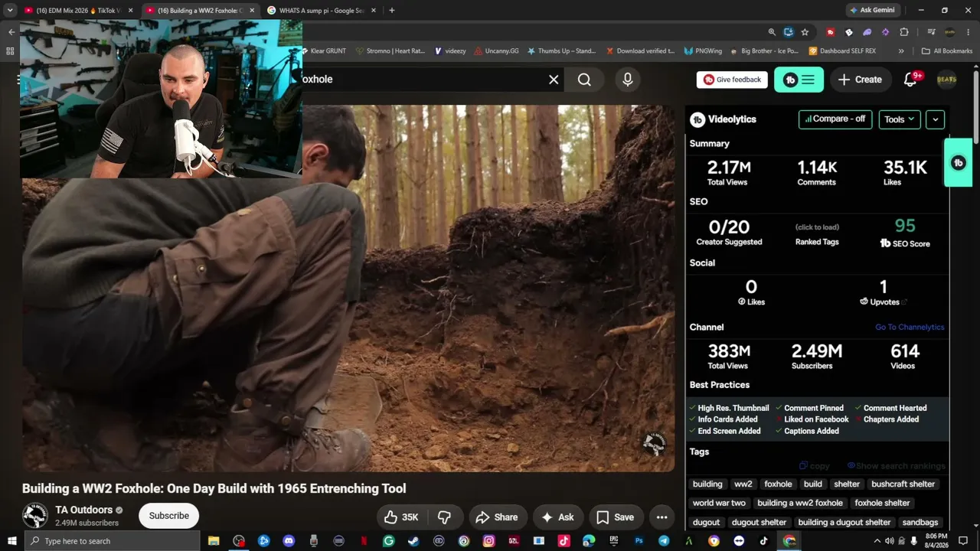Clear the YouTube search box with X
This screenshot has height=551, width=980.
tap(554, 80)
